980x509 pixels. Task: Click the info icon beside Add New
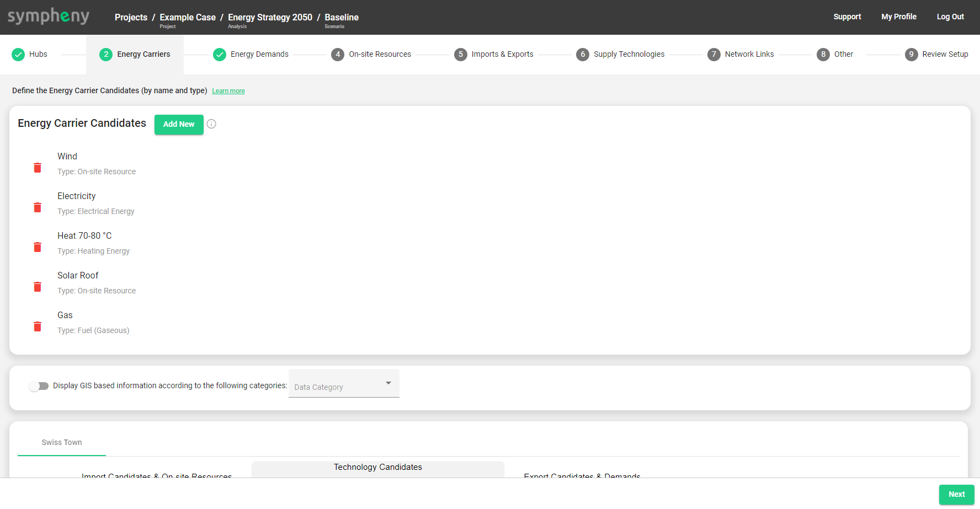tap(211, 124)
